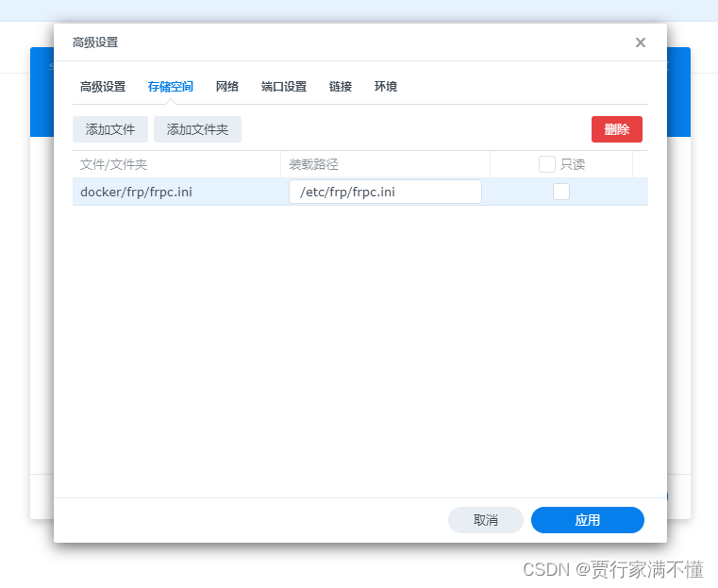Viewport: 718px width, 588px height.
Task: Go to the 端口设置 tab
Action: tap(284, 87)
